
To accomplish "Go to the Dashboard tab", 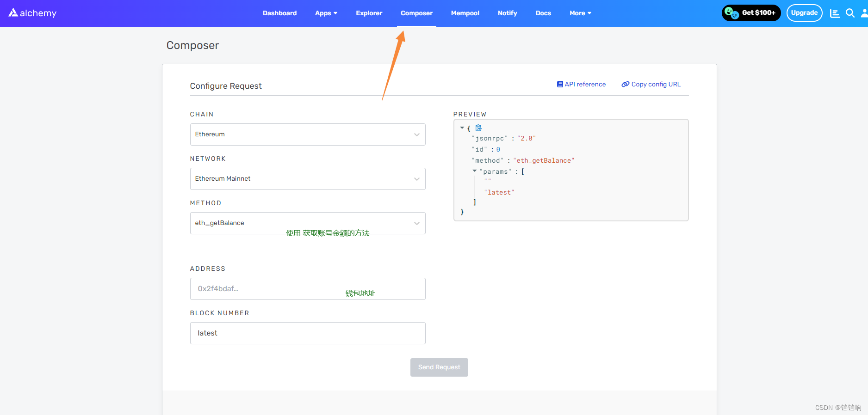I will tap(279, 13).
